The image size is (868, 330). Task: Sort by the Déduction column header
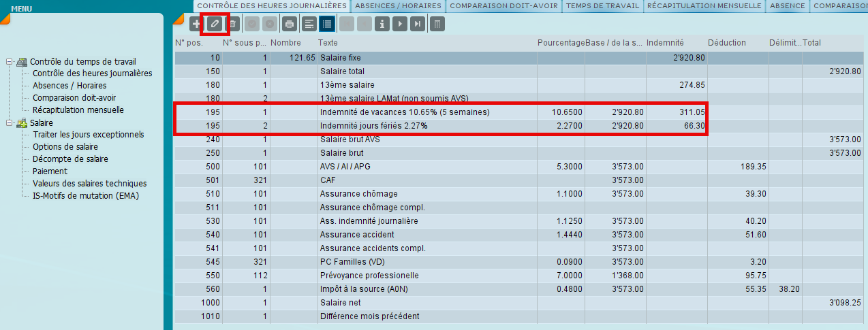tap(738, 43)
